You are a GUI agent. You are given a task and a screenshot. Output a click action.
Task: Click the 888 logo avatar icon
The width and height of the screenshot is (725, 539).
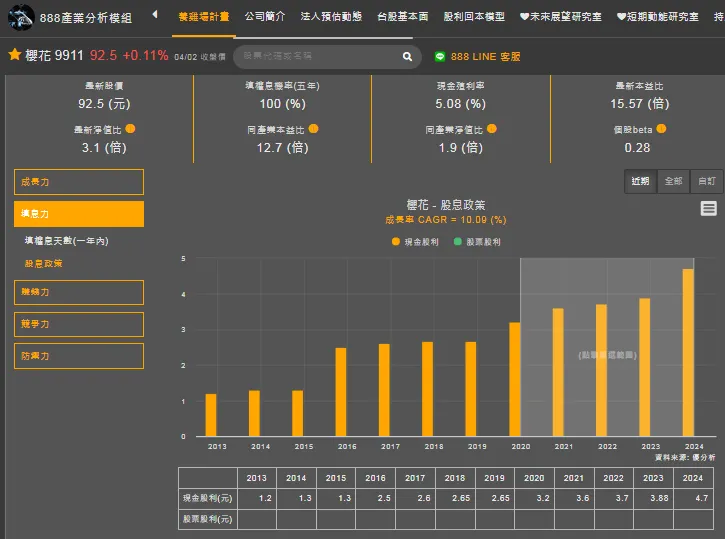[21, 17]
